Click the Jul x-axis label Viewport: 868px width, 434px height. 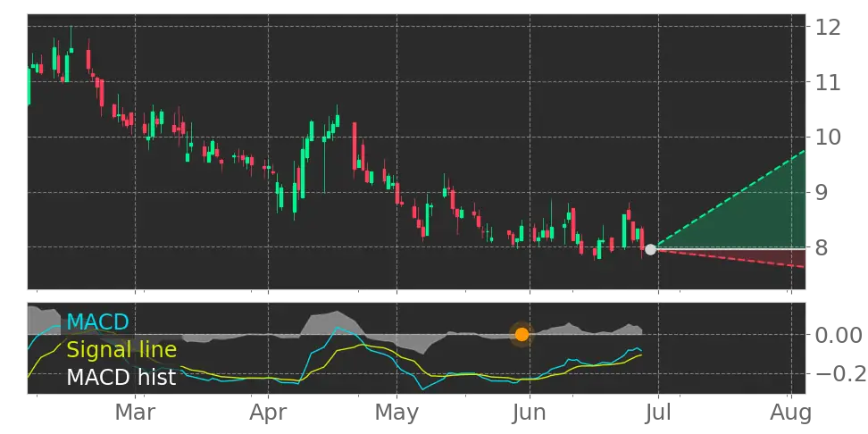pyautogui.click(x=658, y=413)
